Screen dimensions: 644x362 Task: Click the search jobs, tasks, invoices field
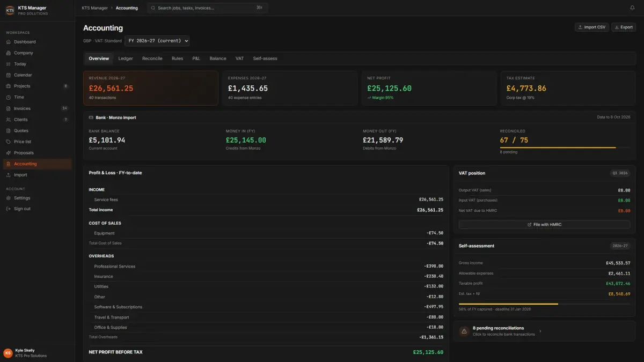[x=207, y=8]
